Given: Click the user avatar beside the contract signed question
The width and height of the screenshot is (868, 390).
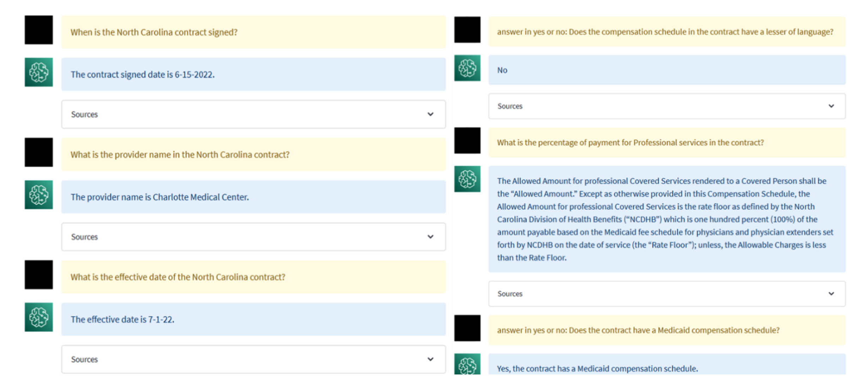Looking at the screenshot, I should (x=39, y=30).
